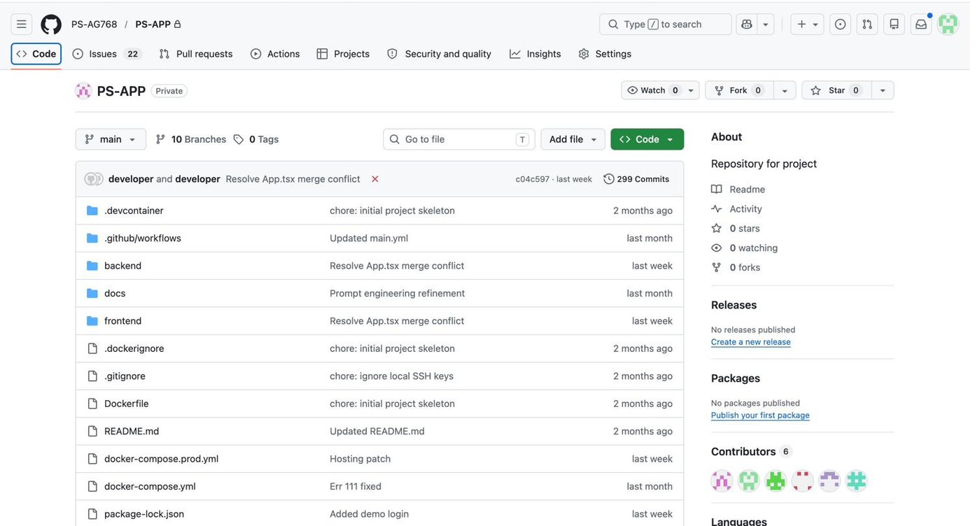Star the PS-APP repository

tap(836, 90)
